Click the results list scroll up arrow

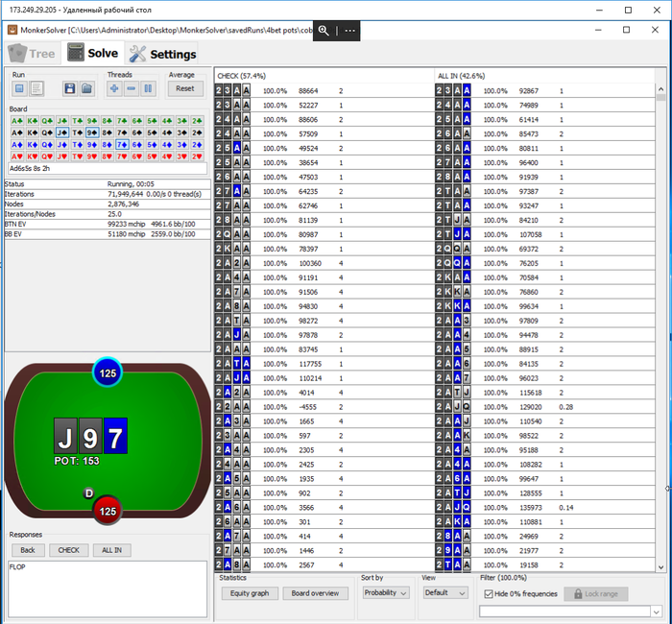(x=660, y=89)
